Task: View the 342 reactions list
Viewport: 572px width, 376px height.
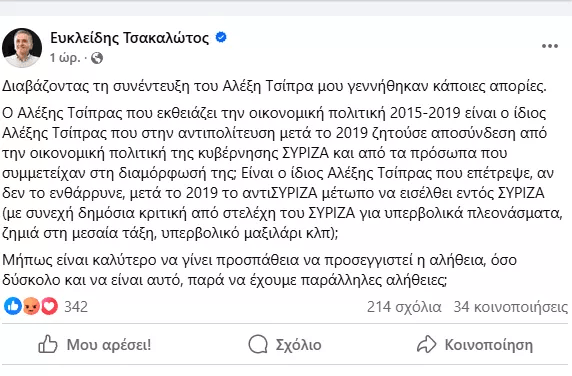Action: click(x=76, y=307)
